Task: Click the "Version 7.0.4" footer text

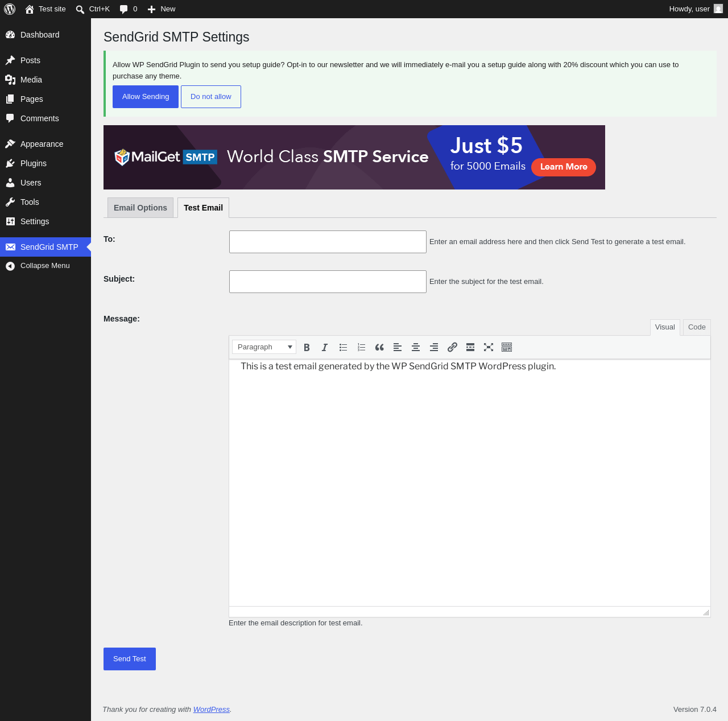Action: tap(695, 710)
